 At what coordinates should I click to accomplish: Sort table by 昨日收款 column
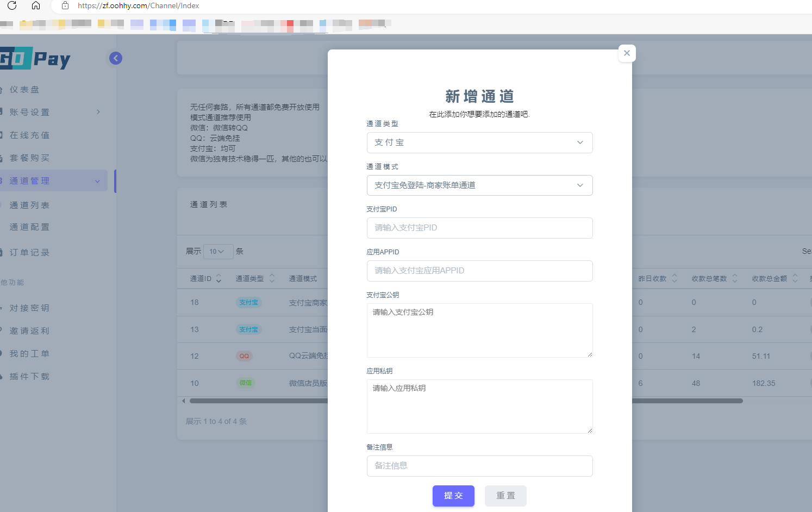pyautogui.click(x=658, y=278)
